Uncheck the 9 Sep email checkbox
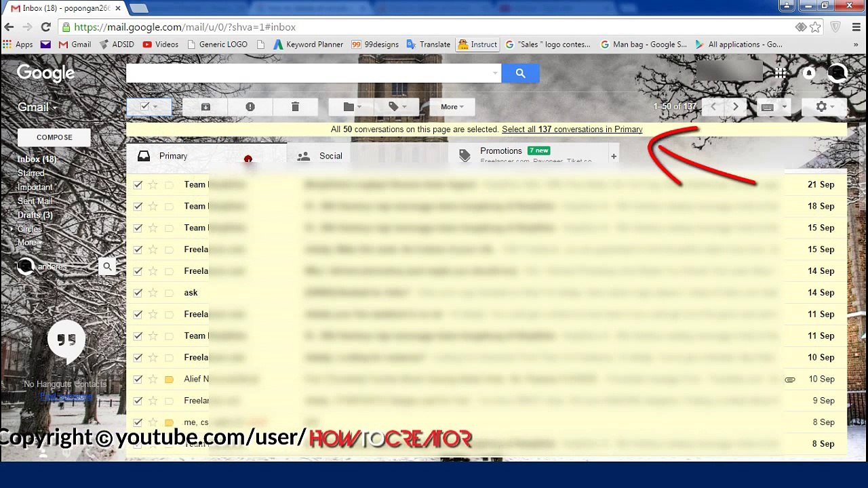Screen dimensions: 868x488 [x=138, y=401]
